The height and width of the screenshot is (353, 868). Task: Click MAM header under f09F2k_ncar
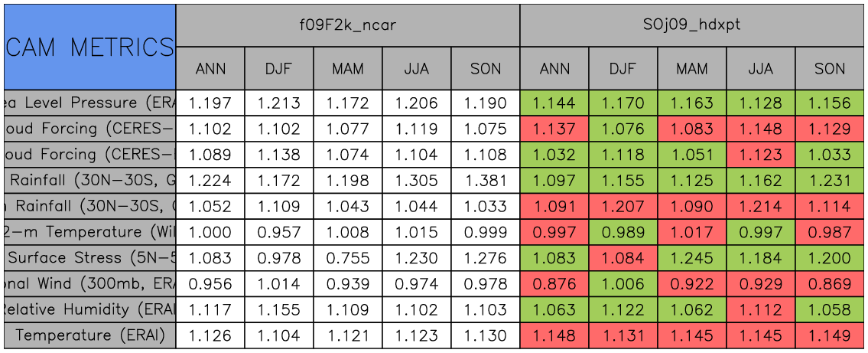pyautogui.click(x=348, y=69)
